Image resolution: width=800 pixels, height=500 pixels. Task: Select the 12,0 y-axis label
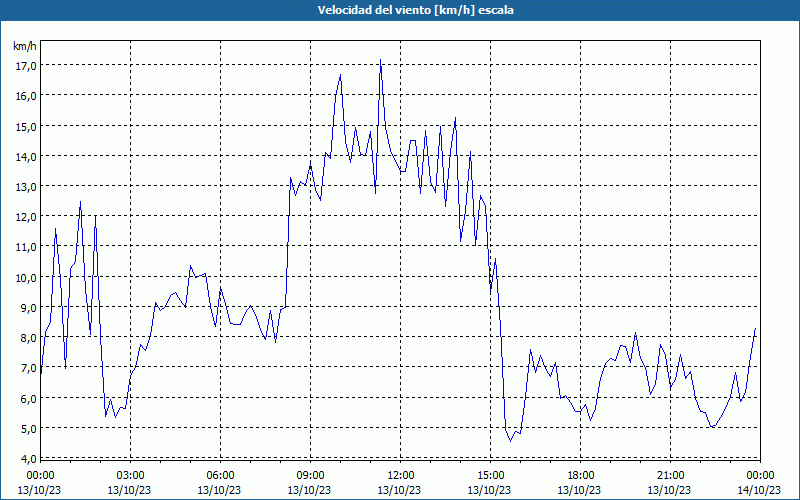point(25,217)
